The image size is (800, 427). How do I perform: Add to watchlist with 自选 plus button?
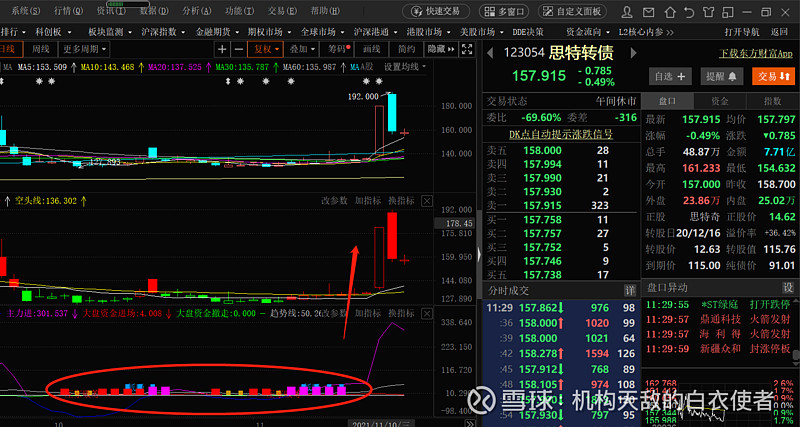click(670, 77)
